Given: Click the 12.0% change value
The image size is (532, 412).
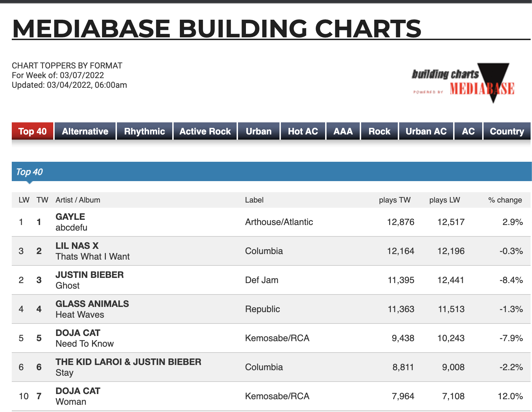Looking at the screenshot, I should 510,396.
